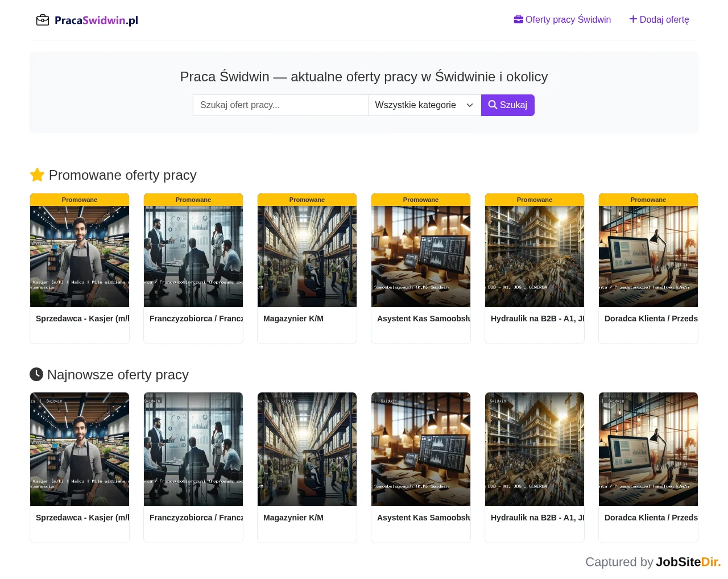Click the Asystent Kas title under Najnowsze
Screen dimensions: 728x579
(x=424, y=518)
